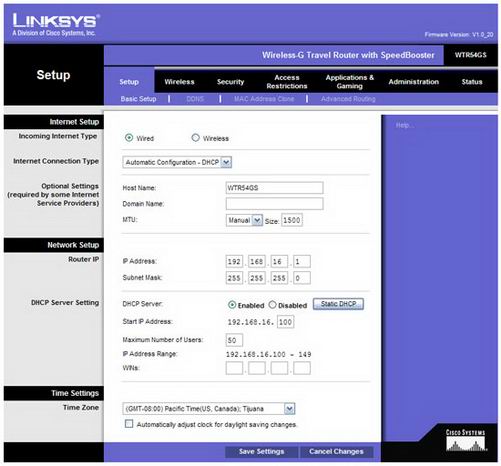Open the Access Restrictions tab
501x466 pixels.
point(287,82)
